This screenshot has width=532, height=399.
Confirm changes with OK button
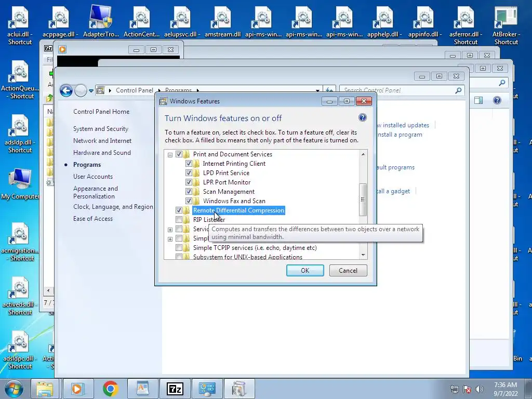(x=304, y=270)
